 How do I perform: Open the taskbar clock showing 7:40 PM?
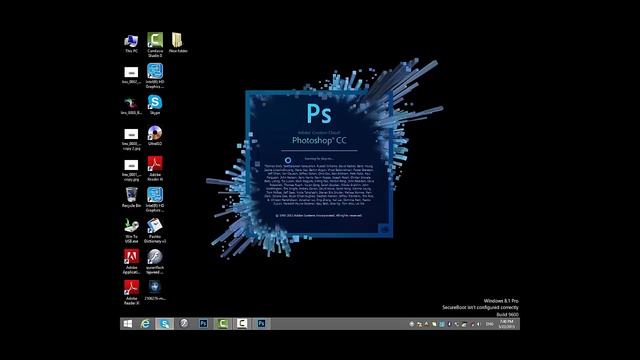pyautogui.click(x=507, y=324)
